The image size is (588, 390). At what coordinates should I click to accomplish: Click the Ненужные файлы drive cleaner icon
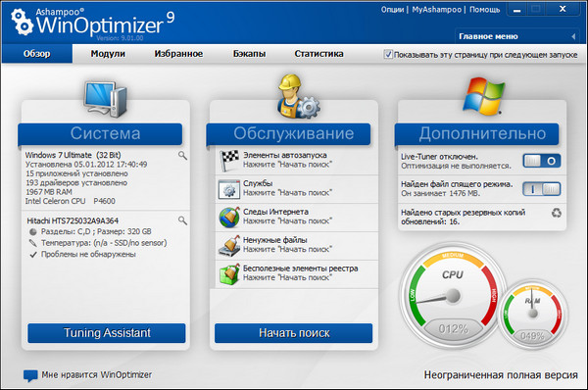click(x=229, y=246)
